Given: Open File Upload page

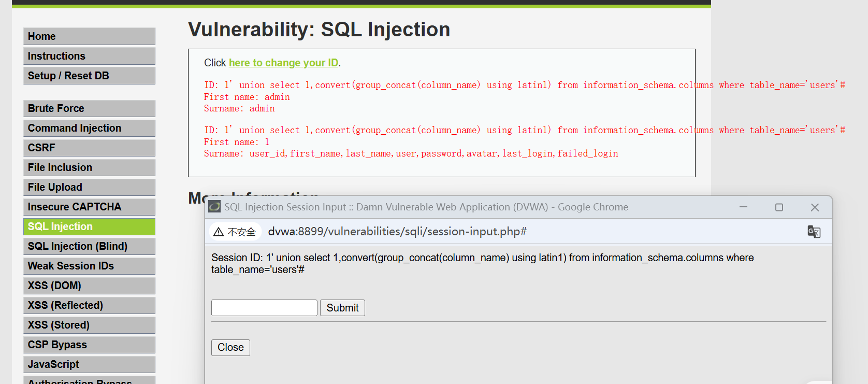Looking at the screenshot, I should pyautogui.click(x=89, y=187).
